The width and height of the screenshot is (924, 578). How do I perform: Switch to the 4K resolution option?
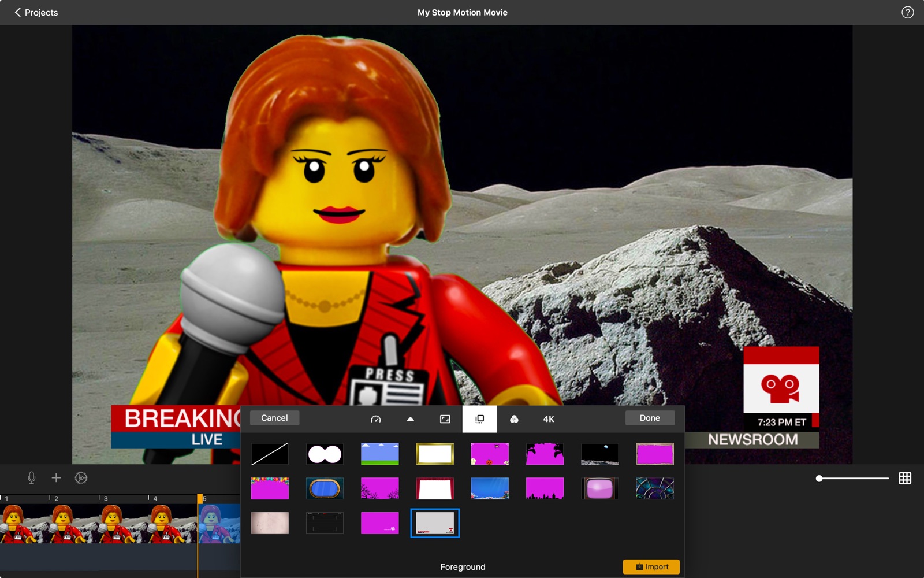pyautogui.click(x=549, y=419)
